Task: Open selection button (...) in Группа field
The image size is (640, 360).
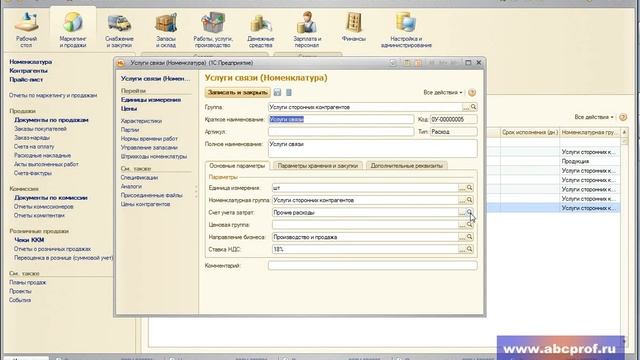Action: coord(466,107)
